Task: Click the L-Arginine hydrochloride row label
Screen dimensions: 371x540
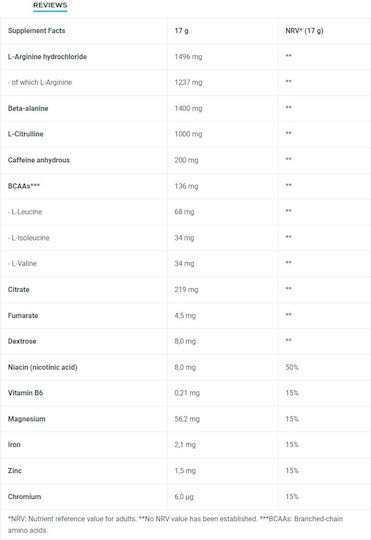Action: tap(47, 56)
